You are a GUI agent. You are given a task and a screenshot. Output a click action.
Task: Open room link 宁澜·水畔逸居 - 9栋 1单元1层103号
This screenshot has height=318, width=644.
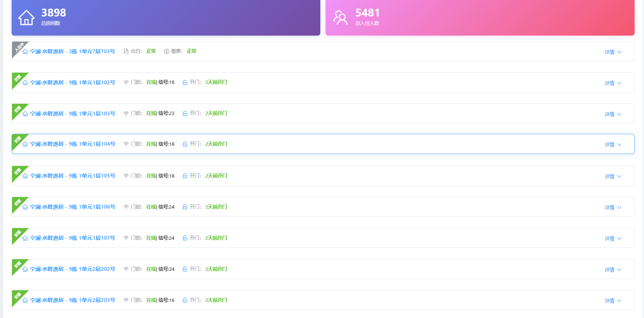pyautogui.click(x=73, y=113)
